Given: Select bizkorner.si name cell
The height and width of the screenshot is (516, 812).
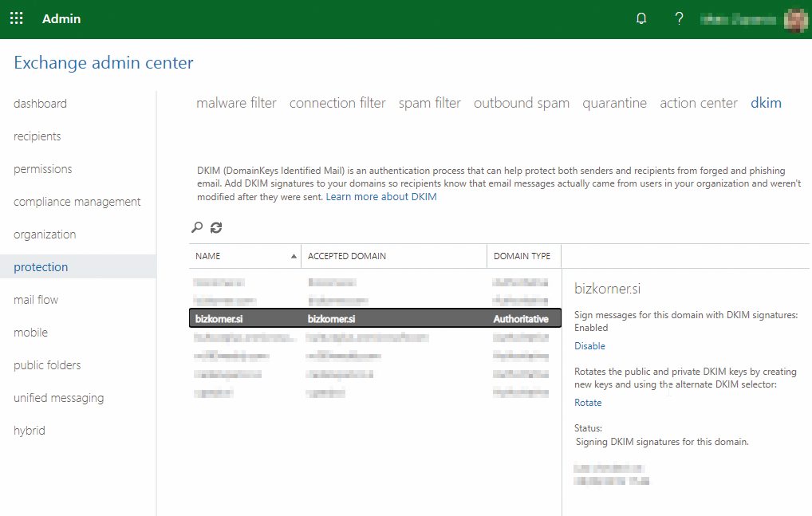Looking at the screenshot, I should [219, 319].
